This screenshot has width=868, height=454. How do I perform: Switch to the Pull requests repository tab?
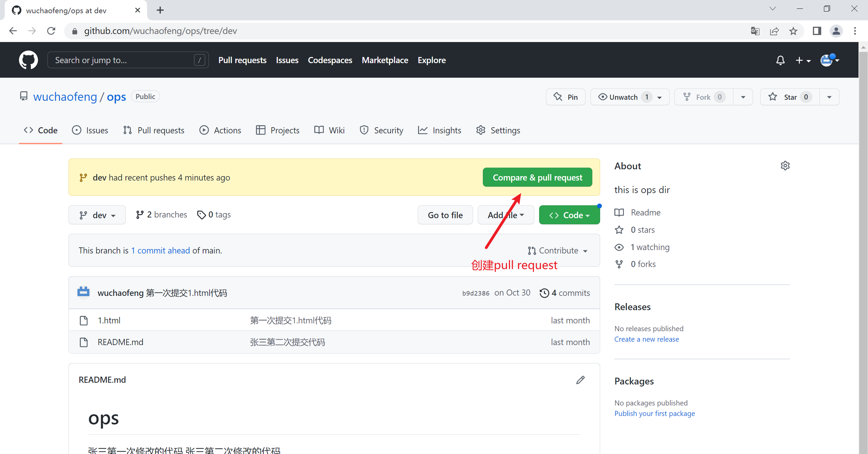(x=154, y=130)
